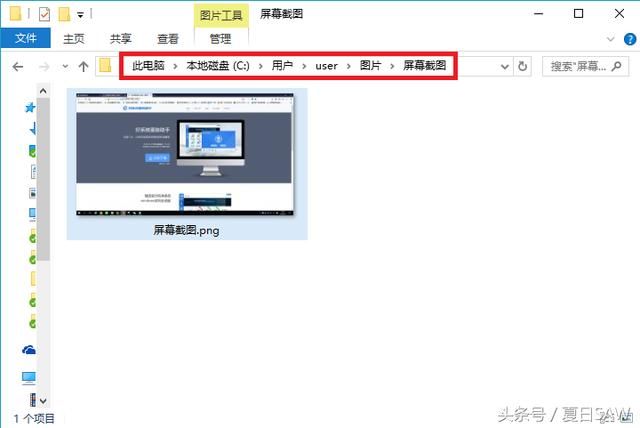Click the file name 屏幕截图.png

pyautogui.click(x=186, y=231)
